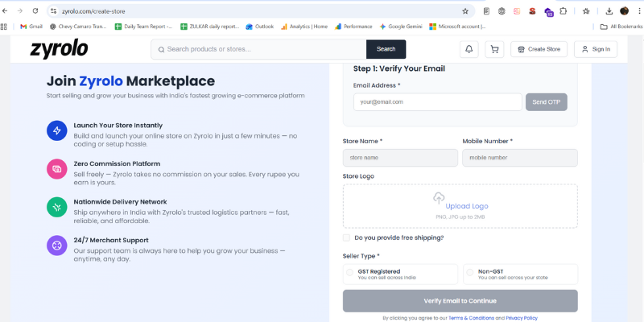644x322 pixels.
Task: Enable the free shipping checkbox
Action: [346, 237]
